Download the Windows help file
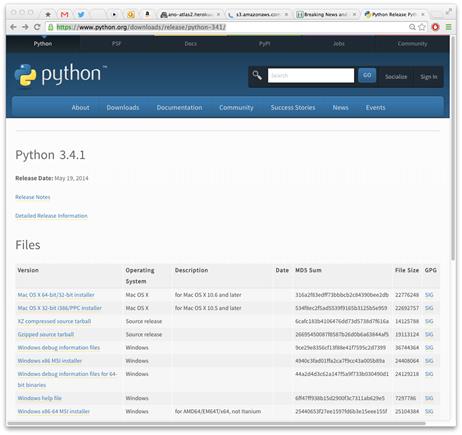 pyautogui.click(x=40, y=398)
